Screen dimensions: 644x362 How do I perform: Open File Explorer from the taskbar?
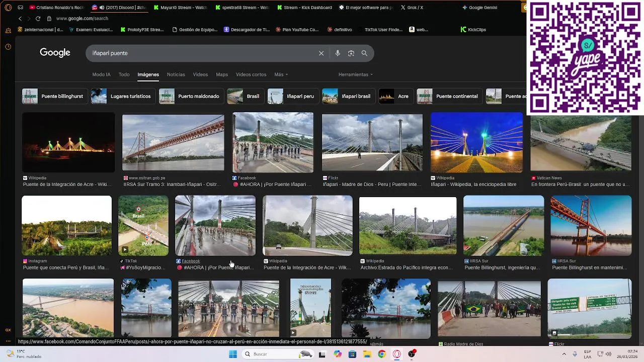367,354
